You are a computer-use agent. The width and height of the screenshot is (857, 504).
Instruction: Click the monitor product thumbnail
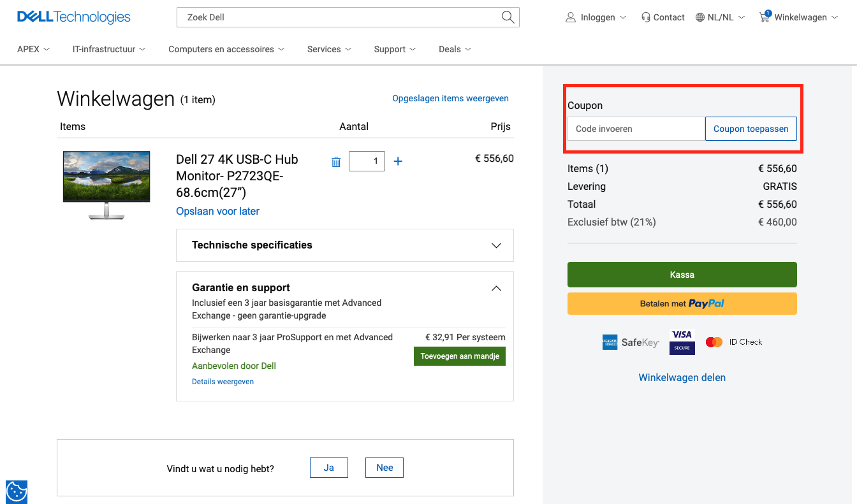tap(106, 185)
